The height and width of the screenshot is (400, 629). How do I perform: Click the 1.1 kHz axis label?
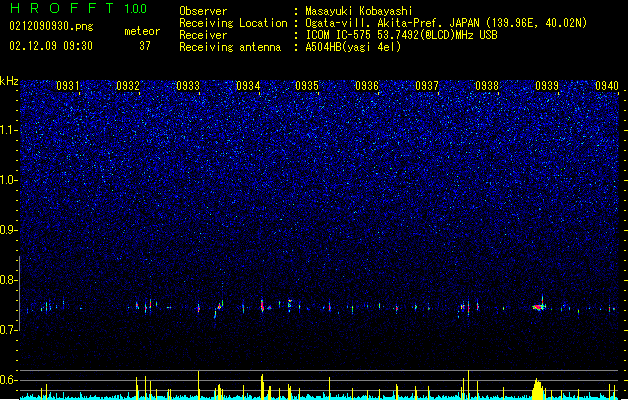tap(9, 130)
